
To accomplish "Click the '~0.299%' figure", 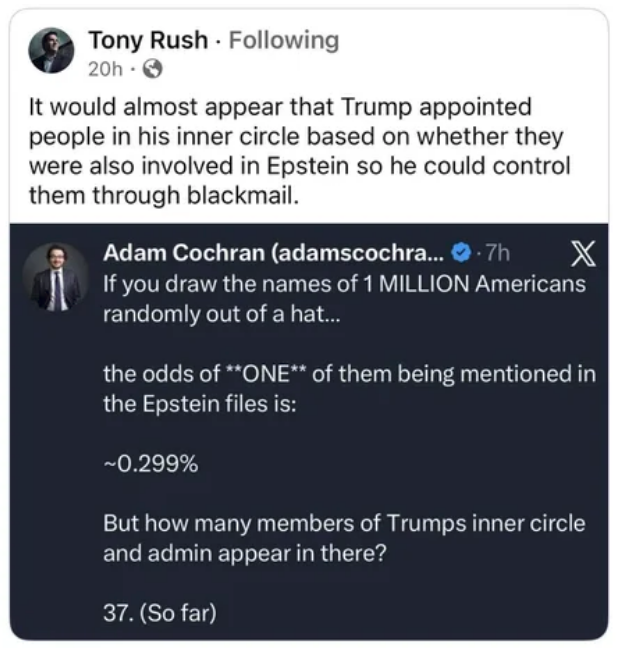I will point(142,465).
